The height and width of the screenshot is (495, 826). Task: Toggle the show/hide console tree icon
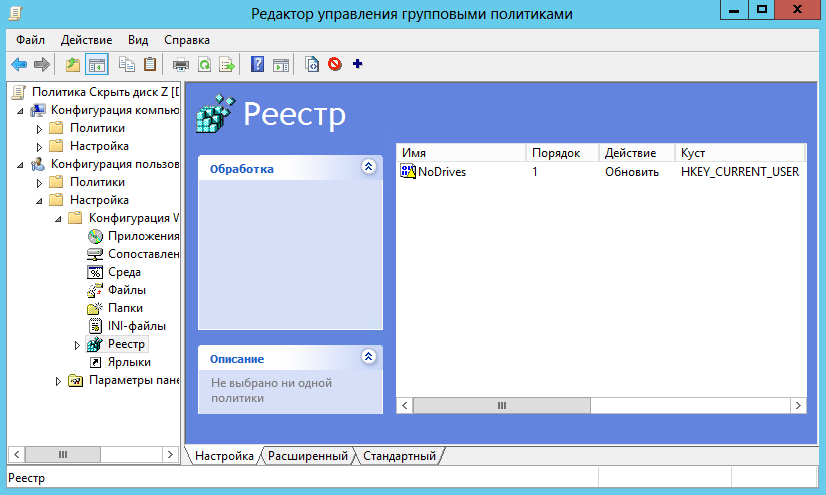[x=97, y=65]
